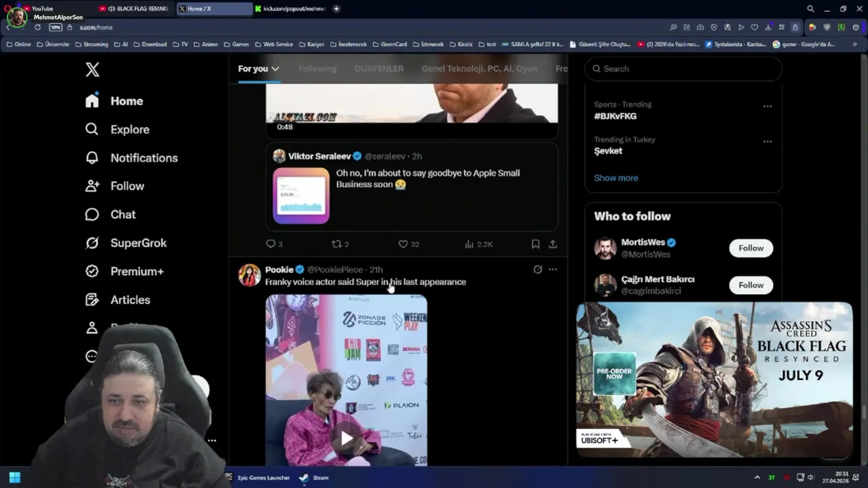Click the @PookiePiece handle text
Image resolution: width=868 pixels, height=488 pixels.
(x=335, y=269)
